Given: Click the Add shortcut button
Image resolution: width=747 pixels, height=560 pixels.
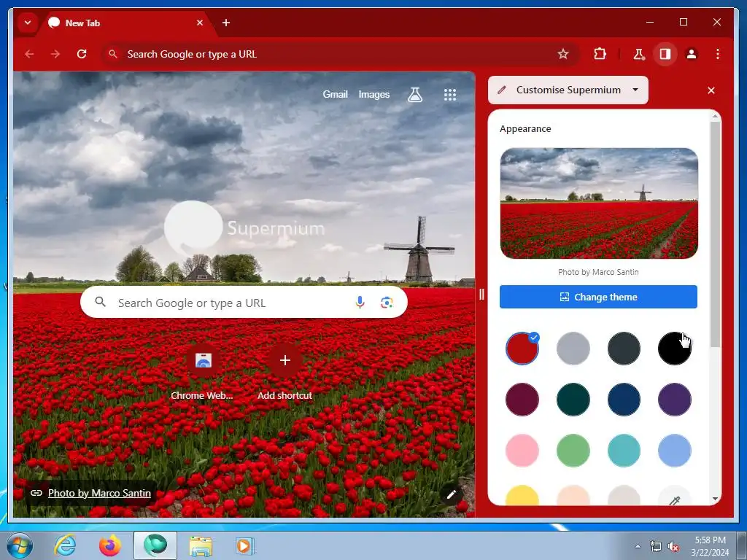Looking at the screenshot, I should point(285,373).
